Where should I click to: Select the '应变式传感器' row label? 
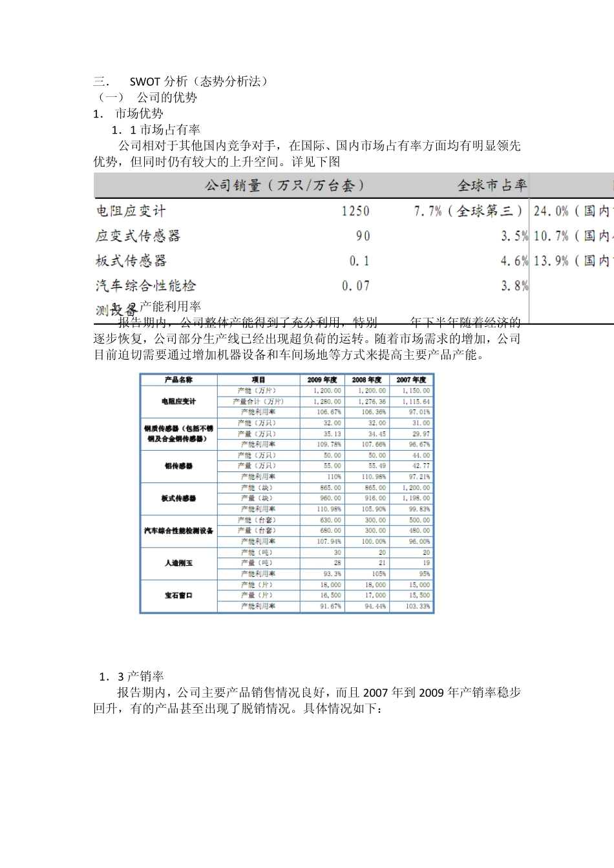[138, 236]
